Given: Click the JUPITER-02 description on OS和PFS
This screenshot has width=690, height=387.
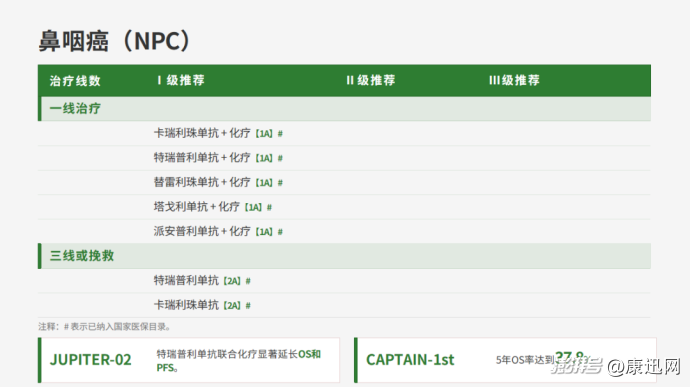Looking at the screenshot, I should pos(239,361).
